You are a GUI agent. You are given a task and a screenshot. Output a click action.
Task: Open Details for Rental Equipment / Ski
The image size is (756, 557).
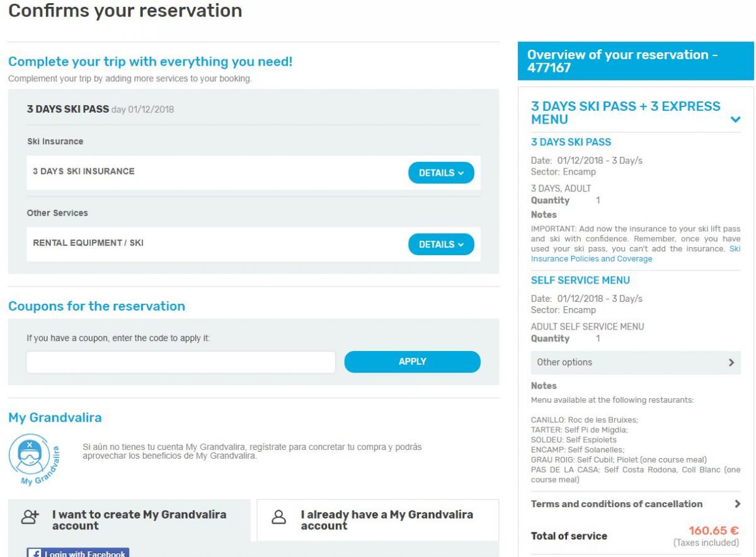(x=441, y=244)
